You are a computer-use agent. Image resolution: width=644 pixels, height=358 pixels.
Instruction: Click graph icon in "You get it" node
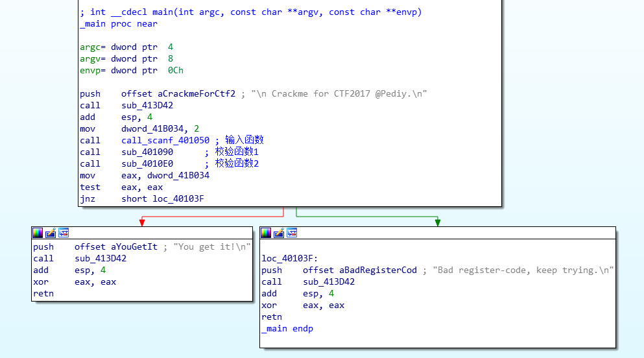click(x=64, y=233)
